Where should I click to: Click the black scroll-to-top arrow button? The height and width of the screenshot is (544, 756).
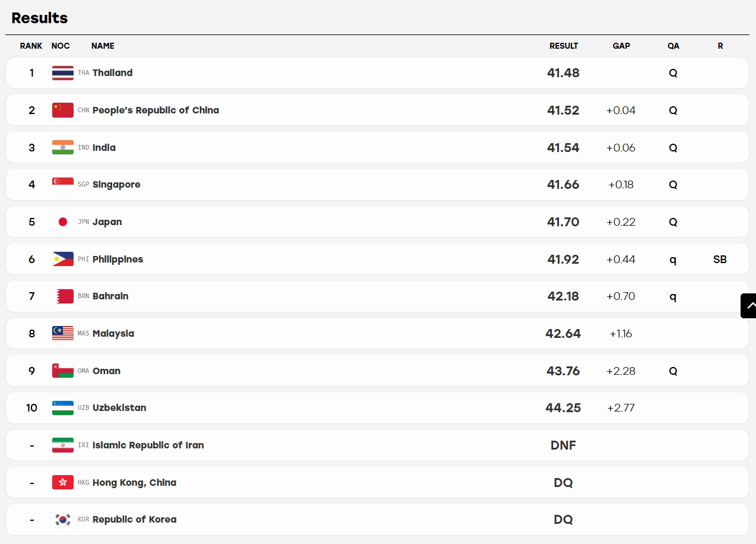coord(748,306)
